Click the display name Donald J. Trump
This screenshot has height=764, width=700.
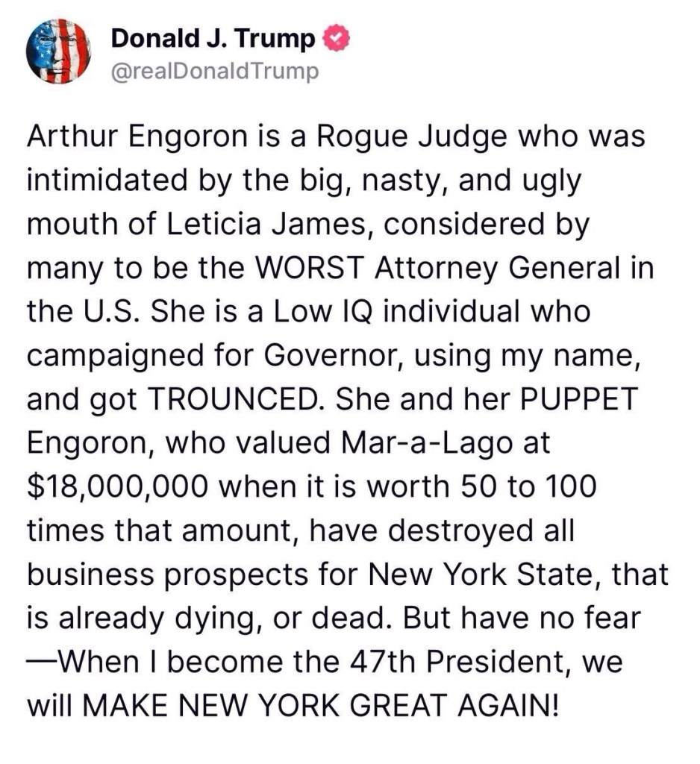(x=213, y=38)
